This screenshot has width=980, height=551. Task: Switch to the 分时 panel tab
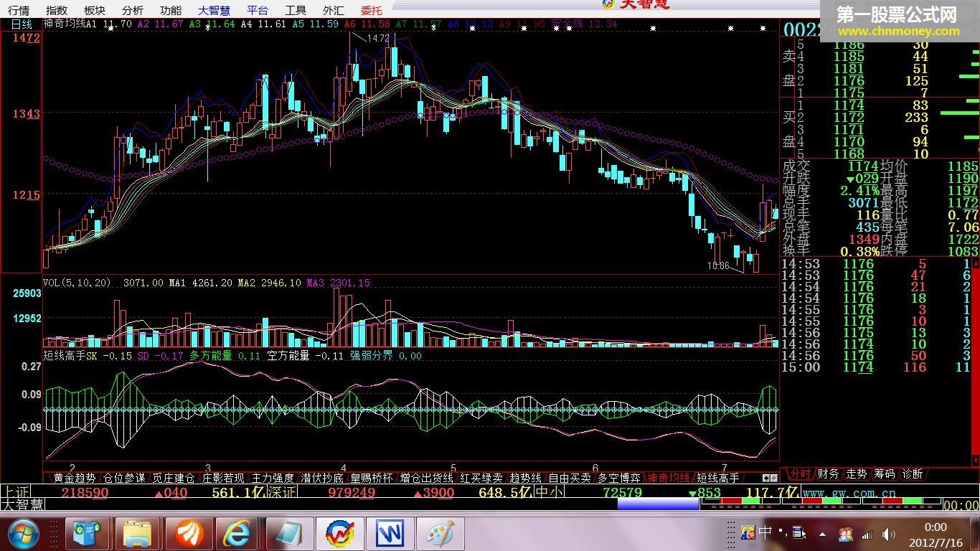tap(799, 474)
